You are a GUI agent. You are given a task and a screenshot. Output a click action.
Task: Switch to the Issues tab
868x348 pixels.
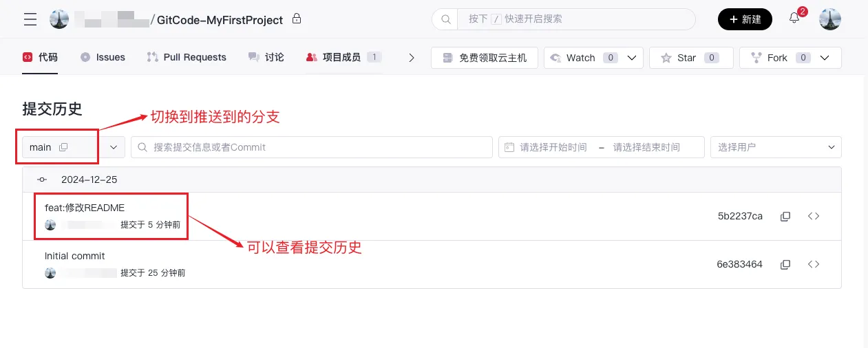pos(103,58)
